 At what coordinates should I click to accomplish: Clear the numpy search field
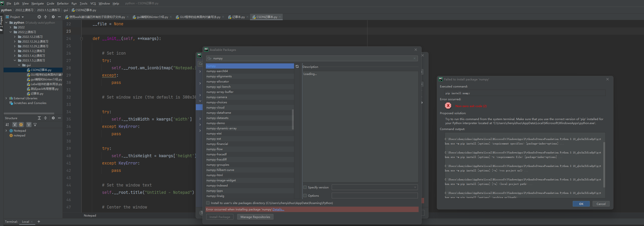415,58
